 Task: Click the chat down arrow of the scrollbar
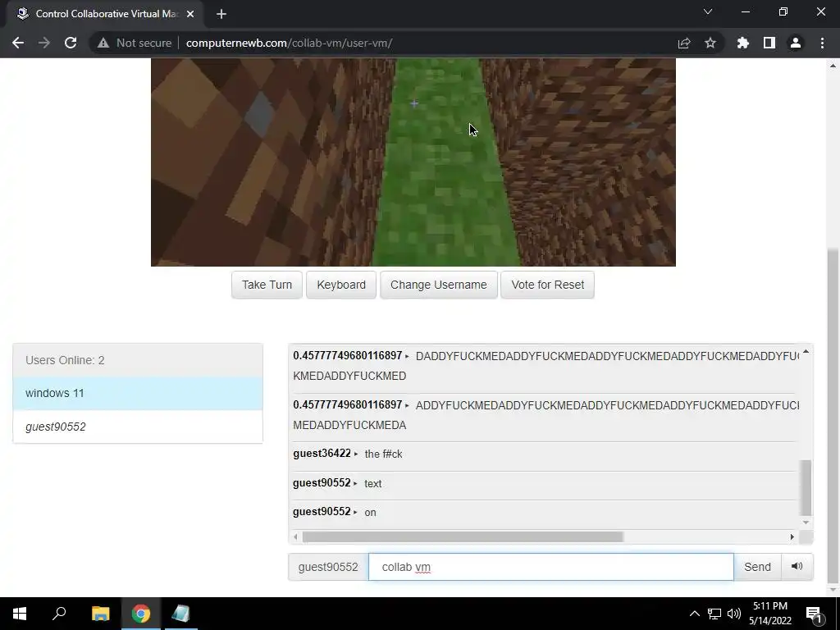(x=806, y=523)
